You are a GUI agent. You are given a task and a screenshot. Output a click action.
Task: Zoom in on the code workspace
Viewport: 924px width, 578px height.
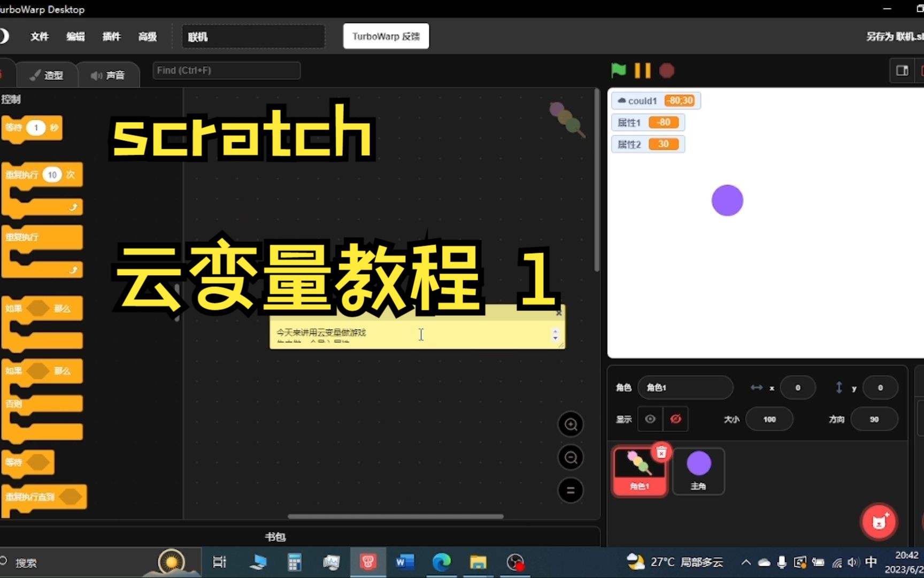click(x=571, y=424)
